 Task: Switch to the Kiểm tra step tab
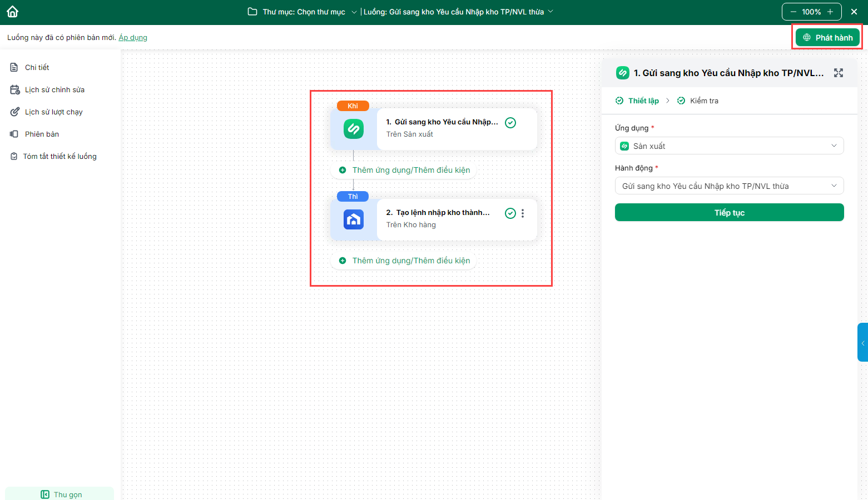point(703,101)
